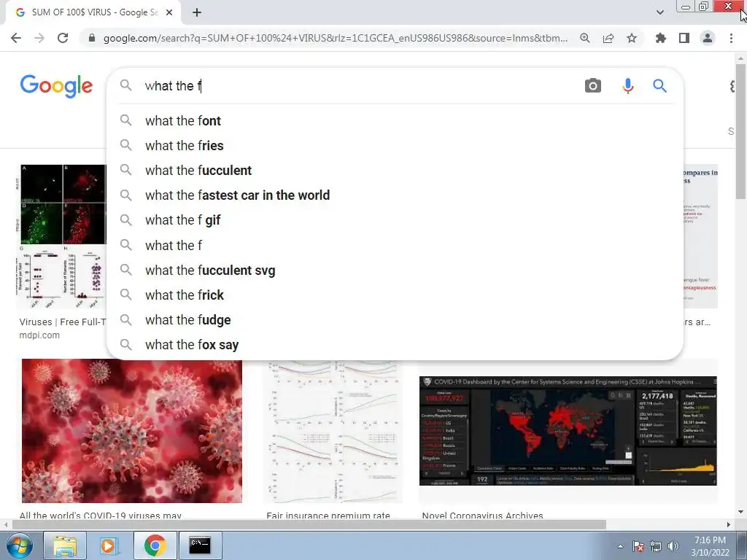
Task: Open the mdpi.com source link
Action: pos(39,335)
